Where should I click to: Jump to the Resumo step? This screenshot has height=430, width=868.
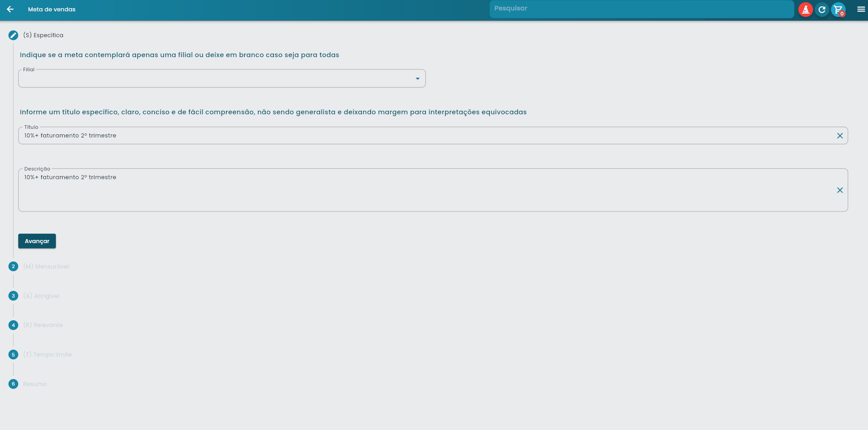coord(34,384)
